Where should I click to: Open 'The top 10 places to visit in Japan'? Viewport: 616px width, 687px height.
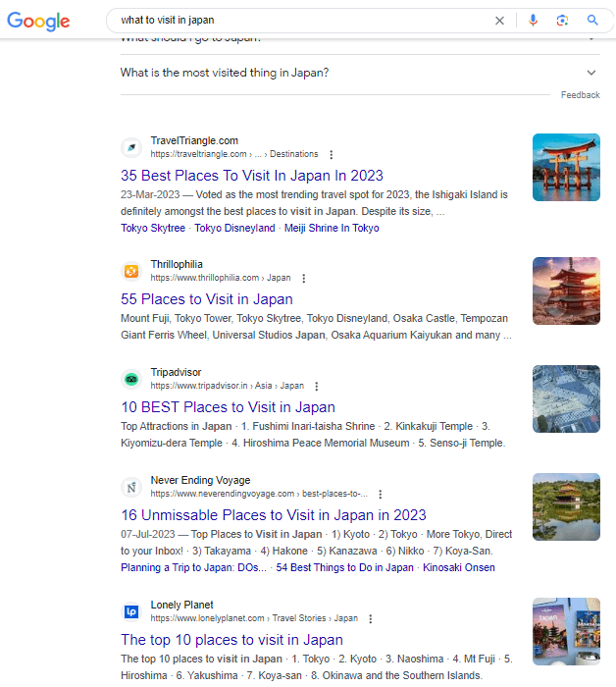(x=231, y=640)
